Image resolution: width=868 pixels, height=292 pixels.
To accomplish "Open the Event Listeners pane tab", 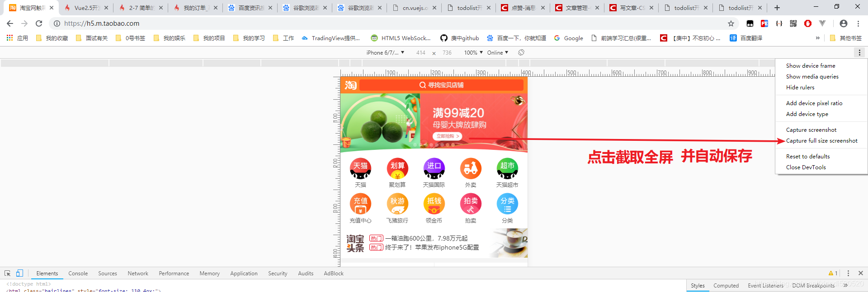I will tap(765, 286).
